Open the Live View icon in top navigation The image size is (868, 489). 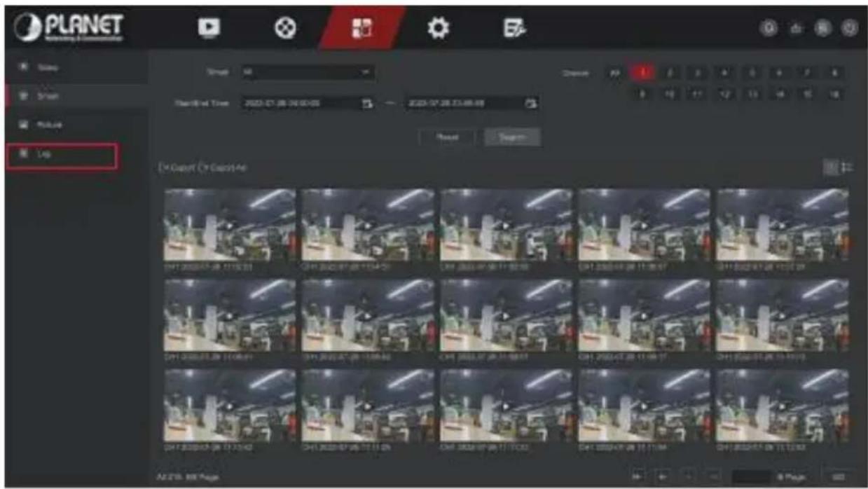209,26
